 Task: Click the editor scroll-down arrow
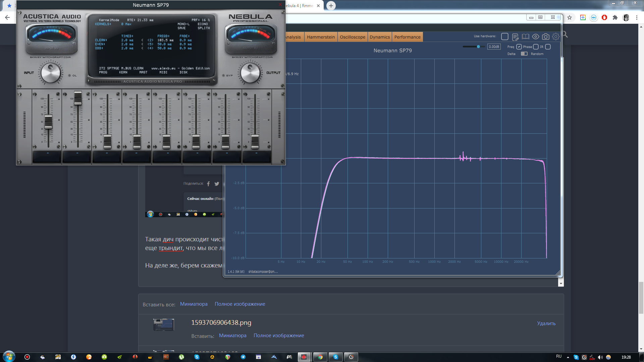tap(560, 284)
